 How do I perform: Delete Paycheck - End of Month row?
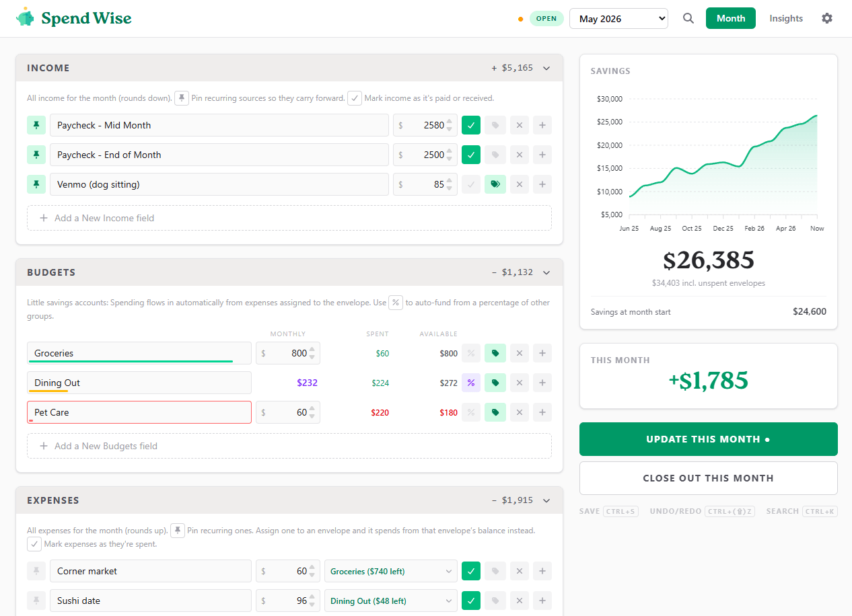(x=519, y=155)
